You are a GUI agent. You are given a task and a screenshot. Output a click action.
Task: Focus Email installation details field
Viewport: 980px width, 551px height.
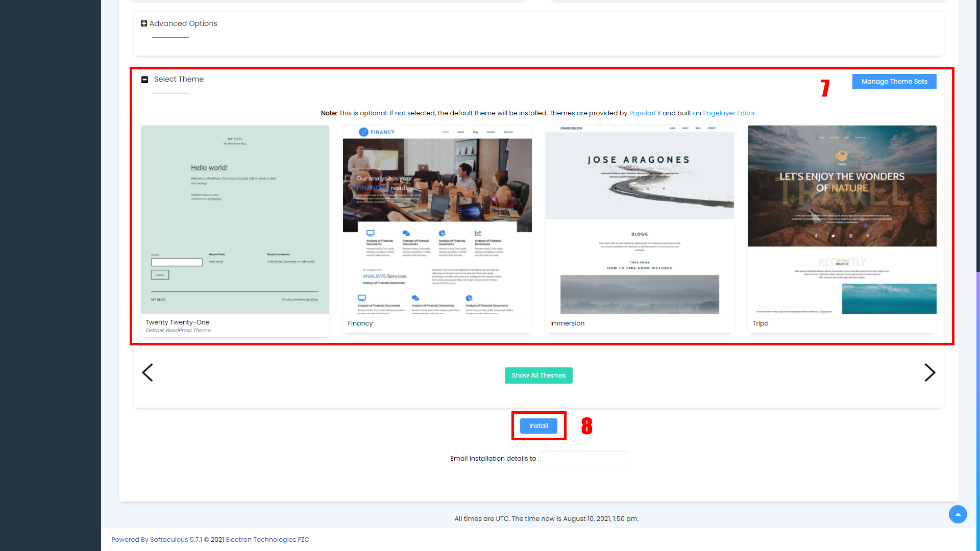click(x=583, y=459)
